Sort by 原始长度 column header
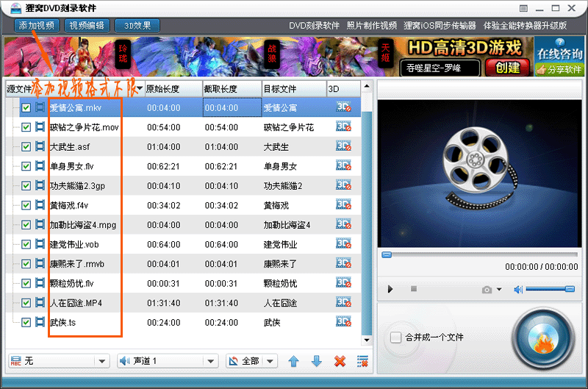Viewport: 588px width, 389px height. 173,89
